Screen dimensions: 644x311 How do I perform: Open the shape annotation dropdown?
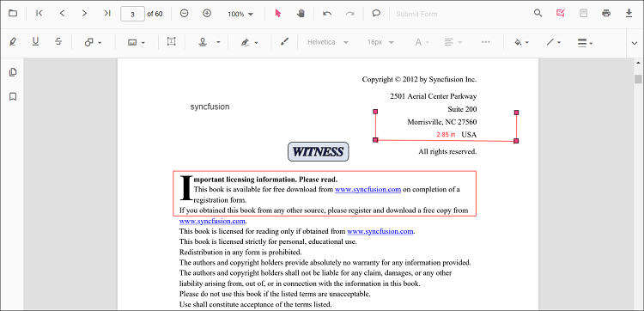[94, 42]
